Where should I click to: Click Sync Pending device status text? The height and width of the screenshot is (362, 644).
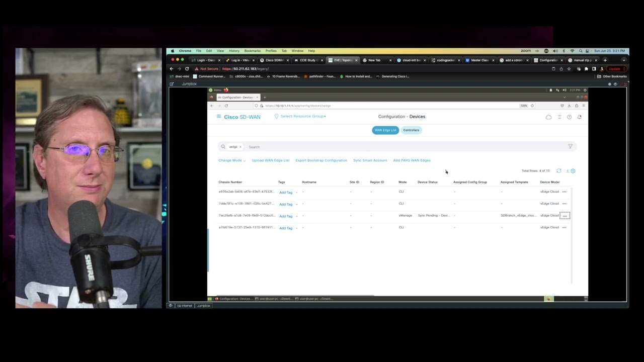coord(433,216)
